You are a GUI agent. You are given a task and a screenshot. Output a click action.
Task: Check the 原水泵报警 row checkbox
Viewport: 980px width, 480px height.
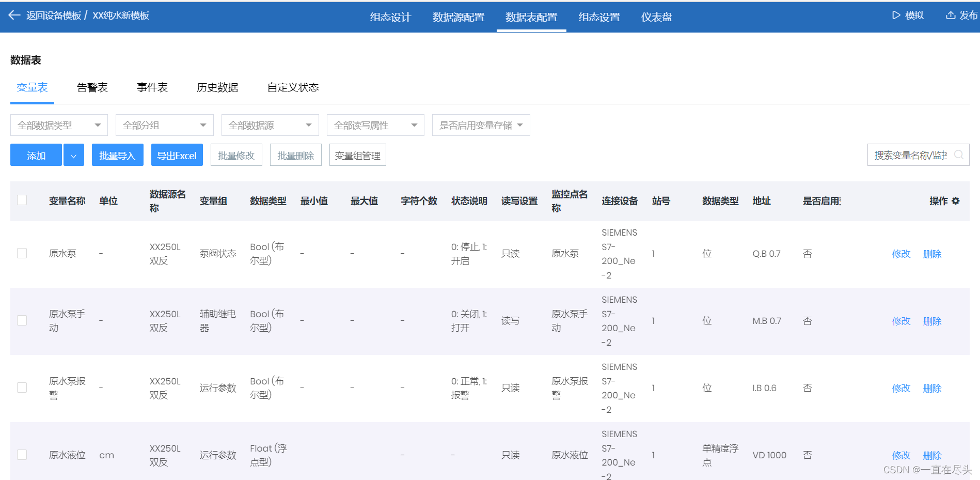(22, 388)
